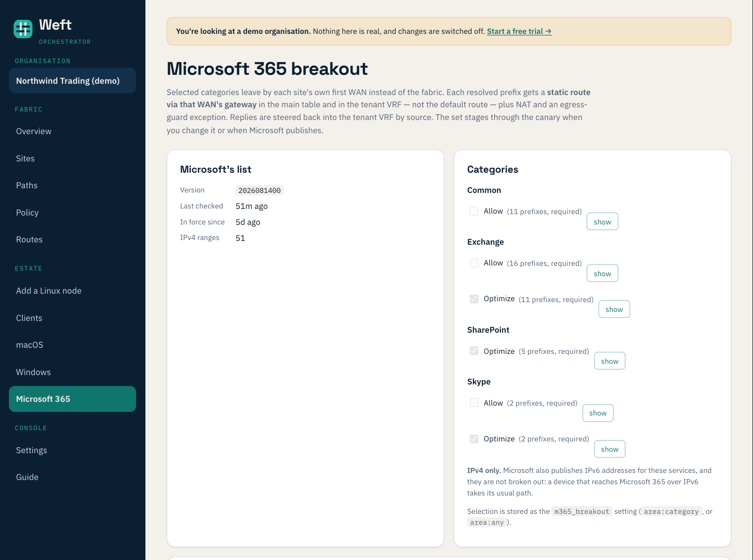753x560 pixels.
Task: Open the Guide page
Action: (x=72, y=477)
